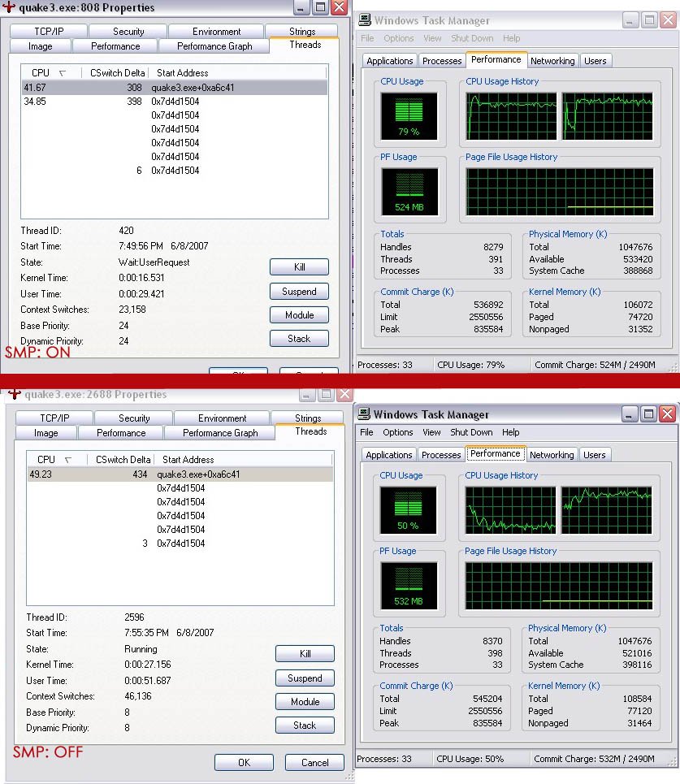Confirm with OK in quake3.exe:2688 Properties
The height and width of the screenshot is (784, 680).
[x=244, y=762]
